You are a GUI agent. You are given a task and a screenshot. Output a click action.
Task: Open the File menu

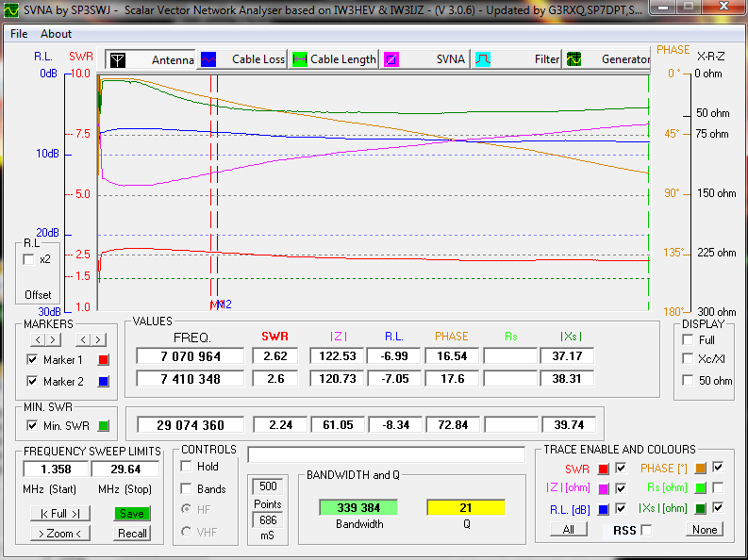pos(19,33)
